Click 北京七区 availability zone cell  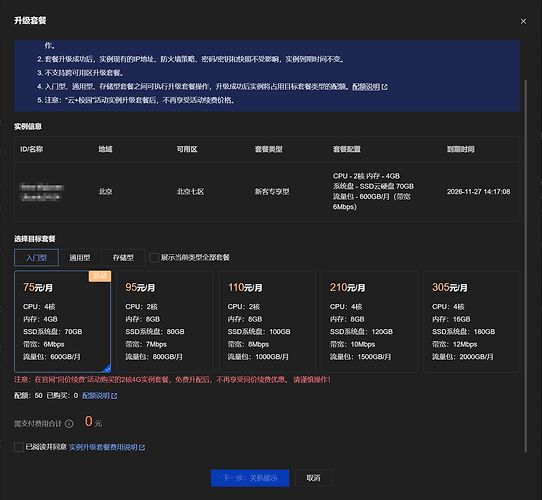tap(190, 192)
